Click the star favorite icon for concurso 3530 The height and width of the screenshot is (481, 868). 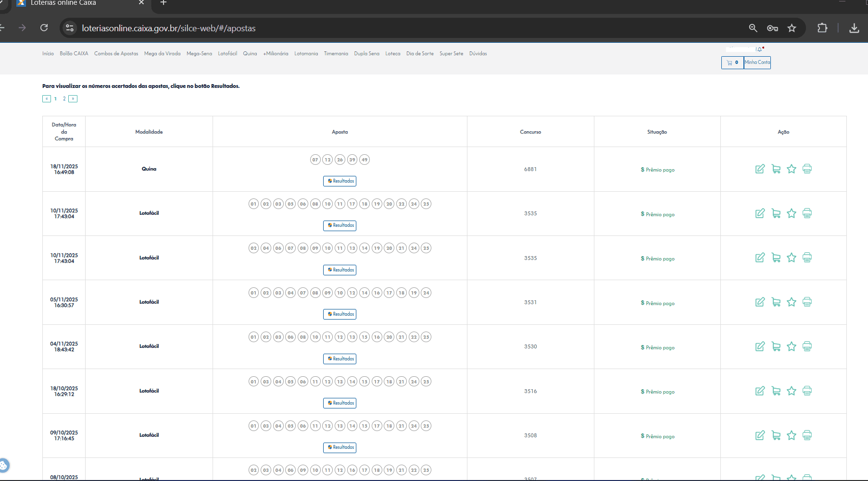click(792, 346)
